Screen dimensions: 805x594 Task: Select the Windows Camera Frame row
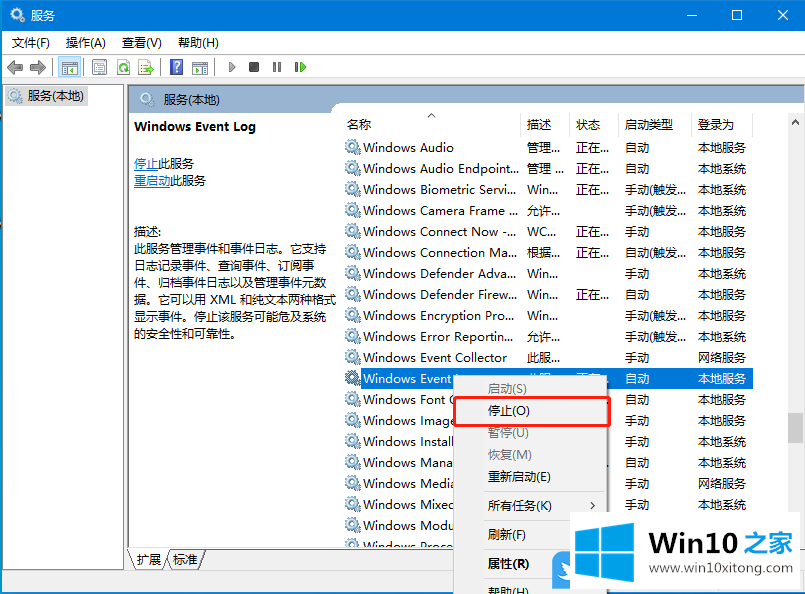[548, 210]
